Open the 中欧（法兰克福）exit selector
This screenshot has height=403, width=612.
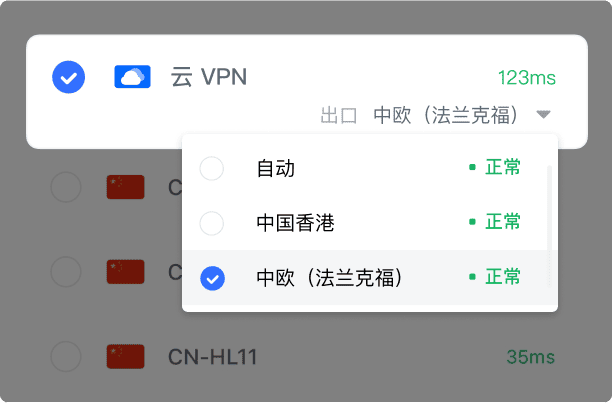(446, 115)
